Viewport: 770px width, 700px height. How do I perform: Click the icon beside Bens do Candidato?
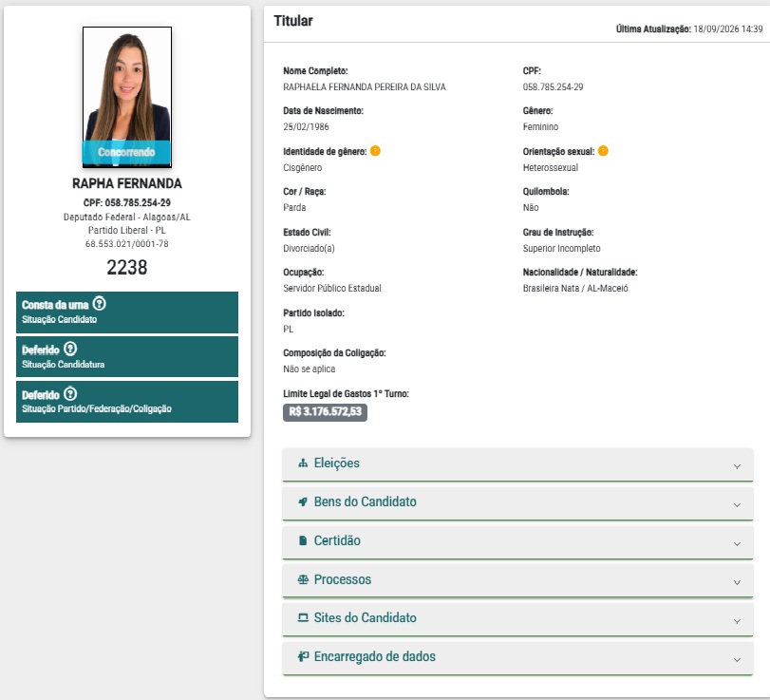[x=303, y=501]
